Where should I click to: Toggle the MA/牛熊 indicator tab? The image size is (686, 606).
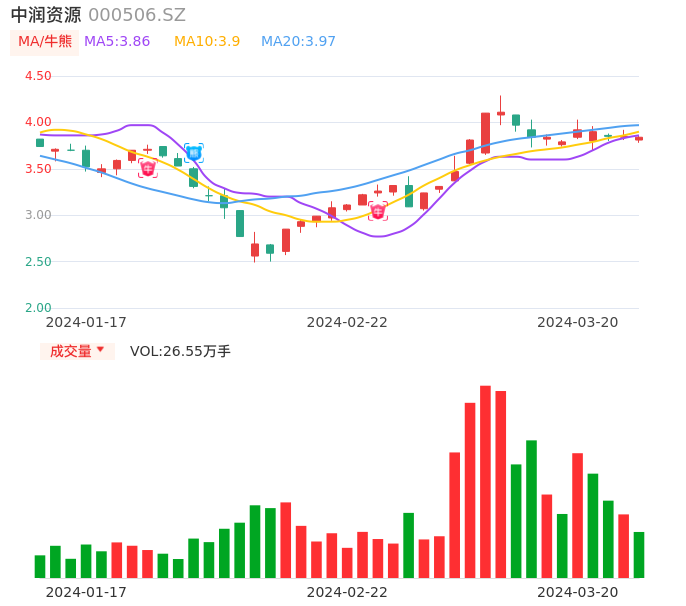click(x=44, y=42)
